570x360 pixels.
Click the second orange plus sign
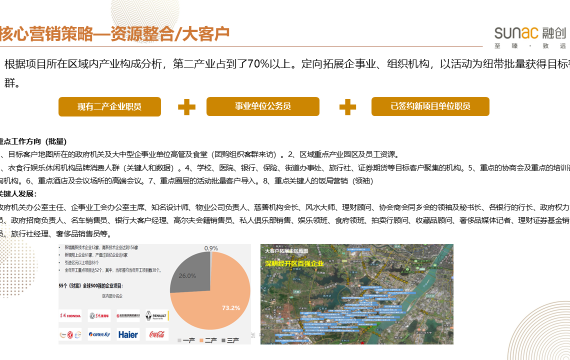[x=348, y=107]
